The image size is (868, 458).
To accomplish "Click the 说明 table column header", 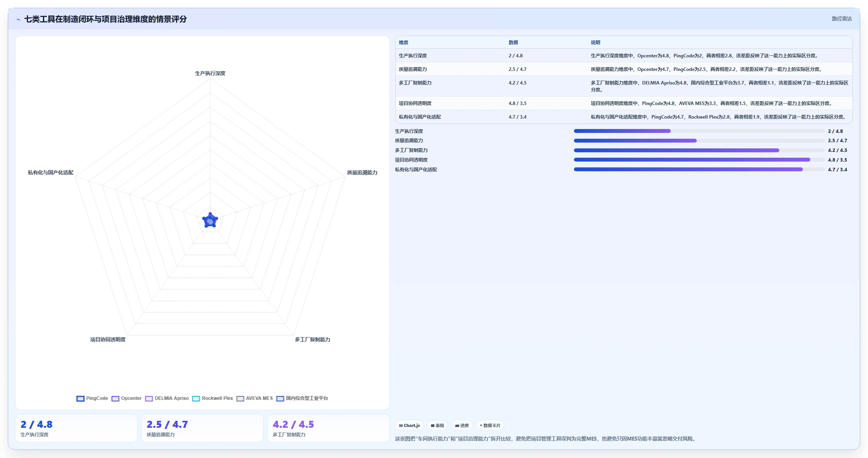I will coord(595,43).
